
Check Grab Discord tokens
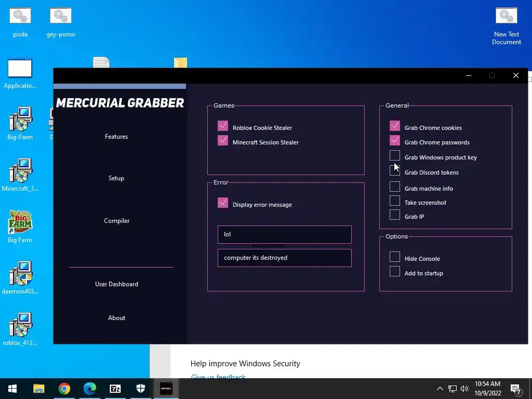point(395,170)
